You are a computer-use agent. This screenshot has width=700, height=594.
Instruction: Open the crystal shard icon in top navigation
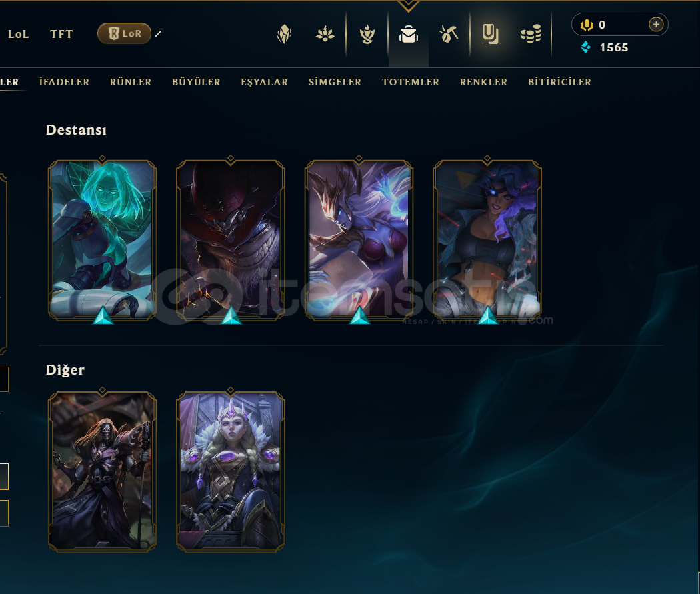coord(285,34)
